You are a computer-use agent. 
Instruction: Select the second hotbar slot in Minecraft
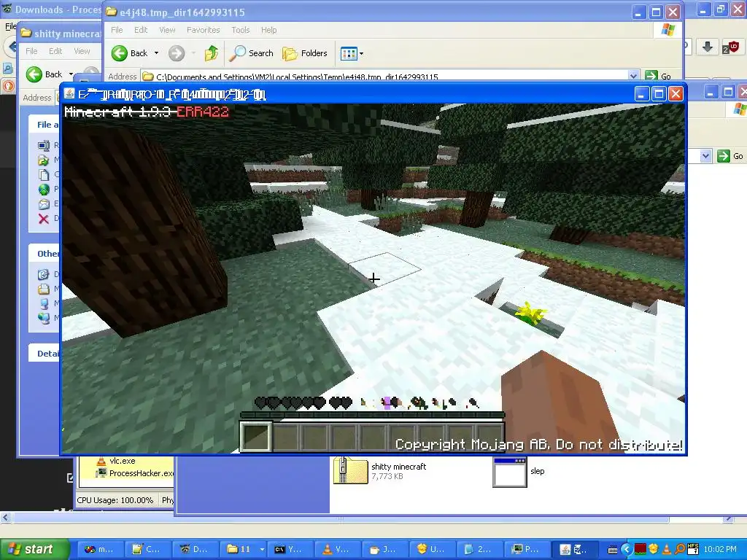[286, 436]
